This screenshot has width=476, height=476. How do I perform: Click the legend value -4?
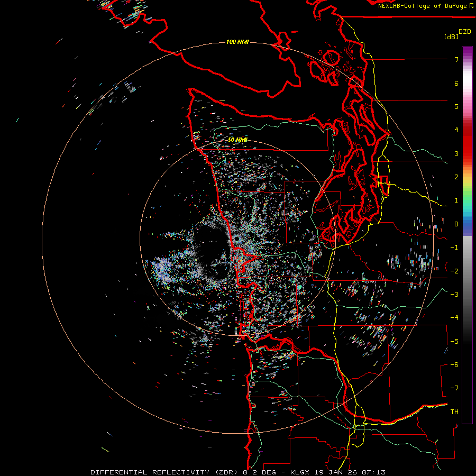point(454,318)
